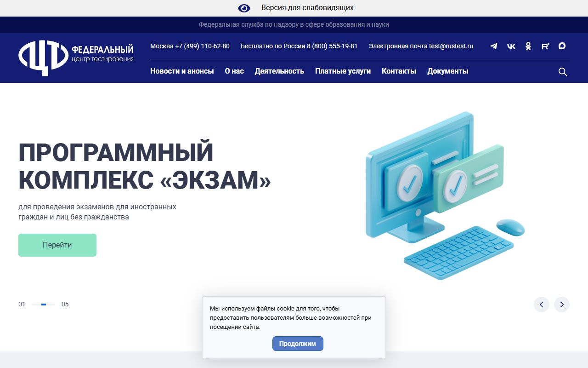Advance to the next slide with right arrow

(x=562, y=305)
